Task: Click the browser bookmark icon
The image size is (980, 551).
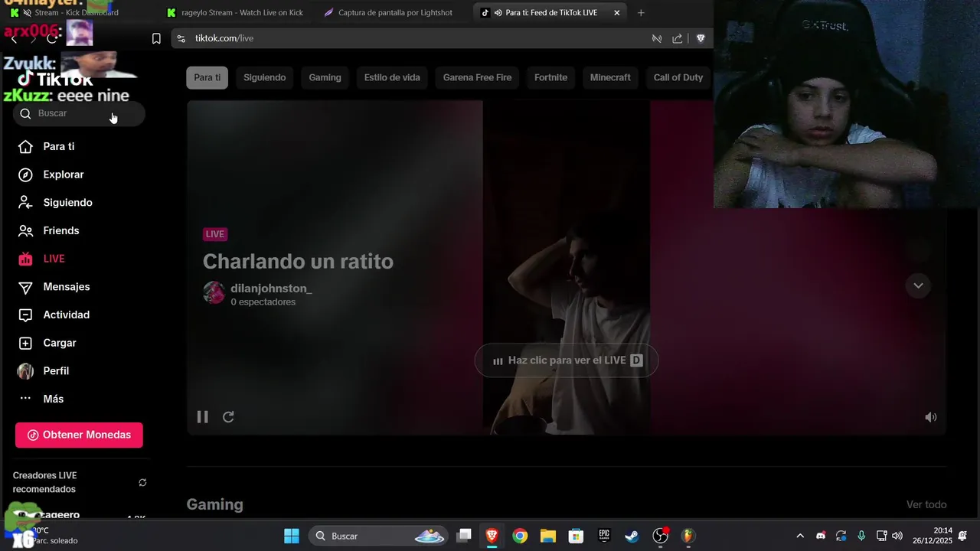Action: pyautogui.click(x=156, y=38)
